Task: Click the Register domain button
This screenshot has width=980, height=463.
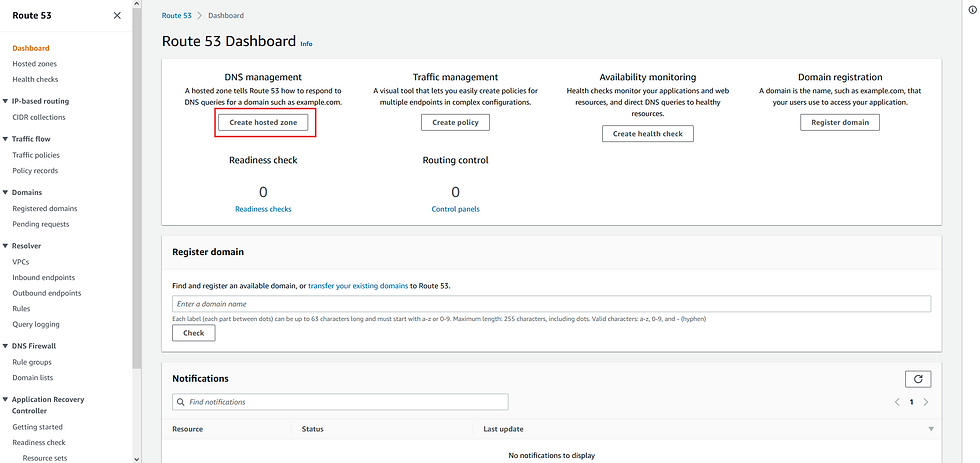Action: click(840, 123)
